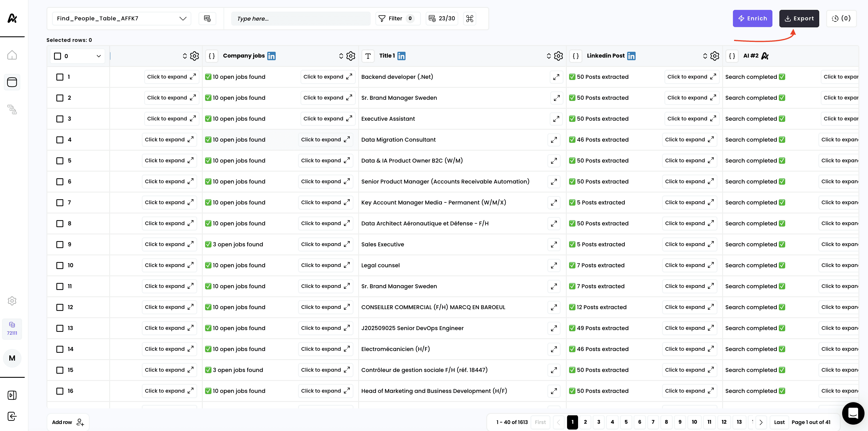The image size is (868, 431).
Task: Open the row selection count dropdown arrow
Action: (x=99, y=56)
